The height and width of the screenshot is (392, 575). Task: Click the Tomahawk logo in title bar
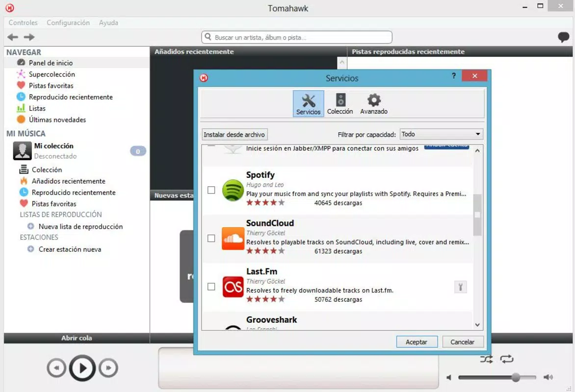(x=9, y=8)
